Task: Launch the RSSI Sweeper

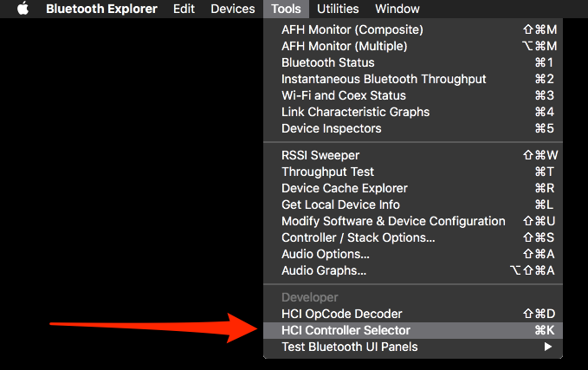Action: point(322,155)
